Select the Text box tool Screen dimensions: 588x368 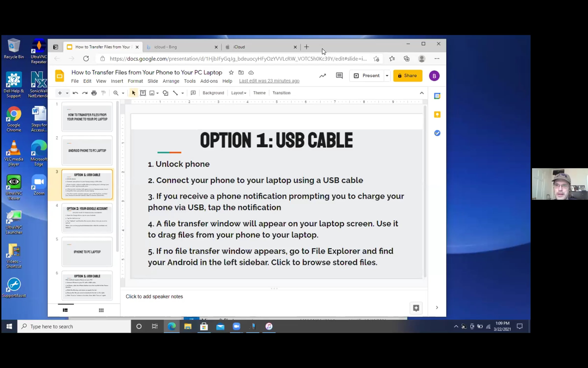click(x=143, y=93)
